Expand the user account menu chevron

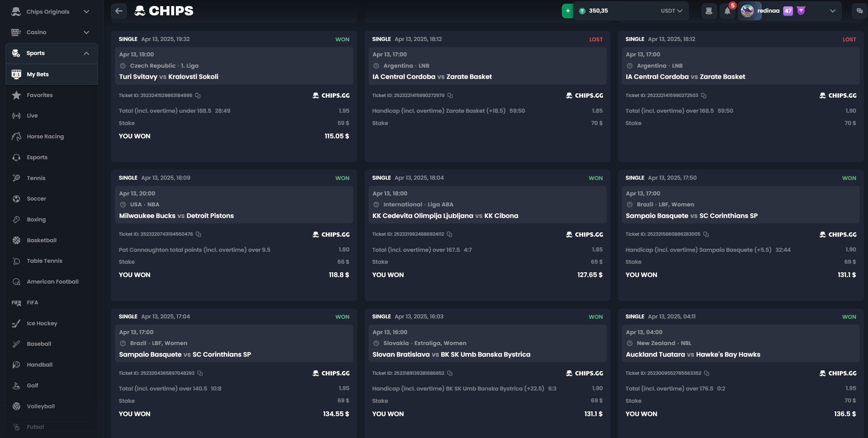click(x=833, y=11)
